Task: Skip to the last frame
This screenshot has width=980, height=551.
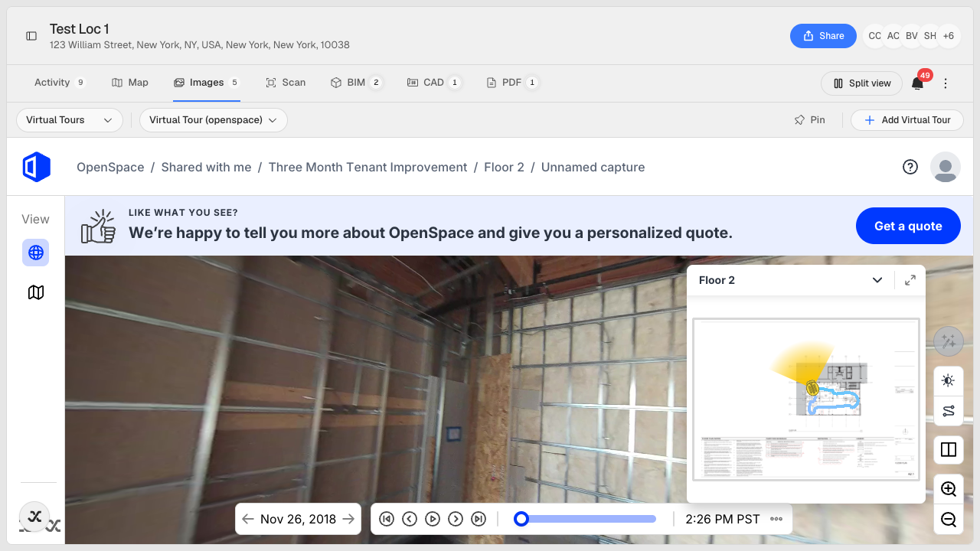Action: point(479,519)
